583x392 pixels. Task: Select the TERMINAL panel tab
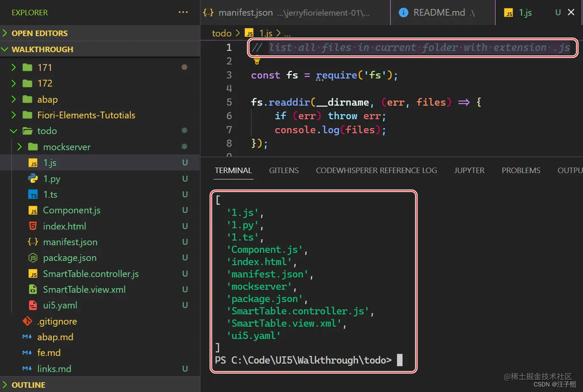233,171
